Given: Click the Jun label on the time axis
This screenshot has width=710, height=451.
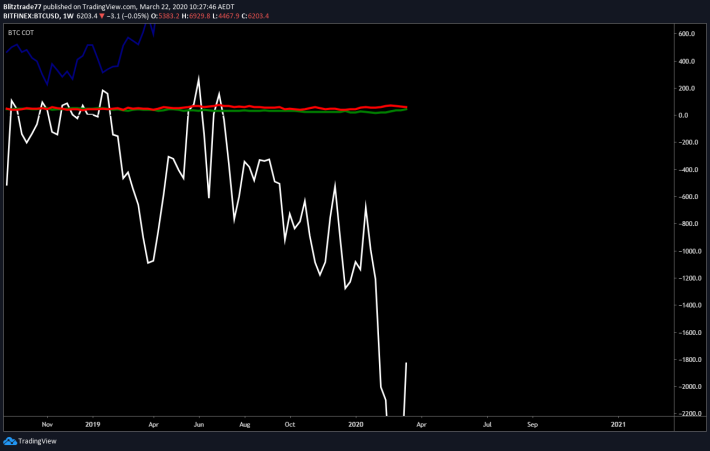Looking at the screenshot, I should (x=199, y=425).
